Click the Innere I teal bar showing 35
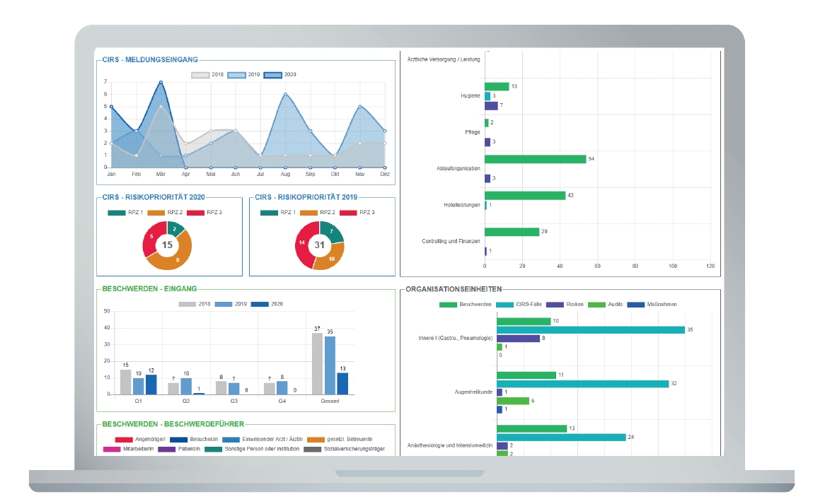This screenshot has height=504, width=813. point(591,330)
